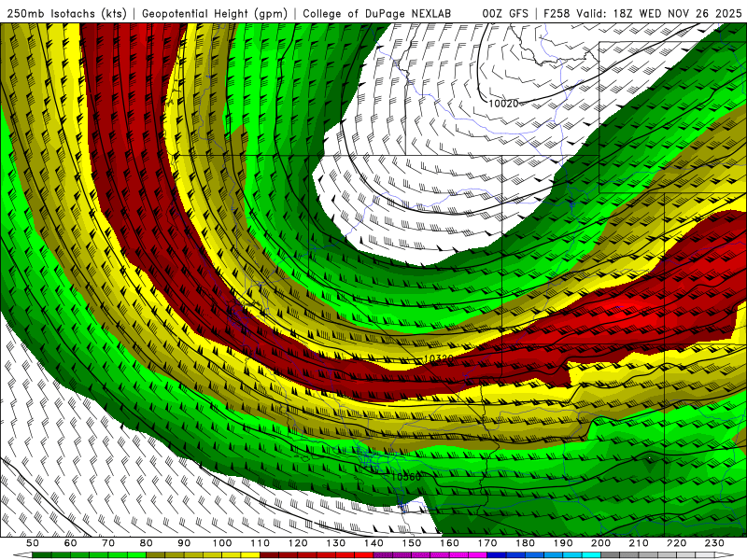The image size is (747, 560).
Task: Click the 200 tick label on color scale
Action: point(600,543)
